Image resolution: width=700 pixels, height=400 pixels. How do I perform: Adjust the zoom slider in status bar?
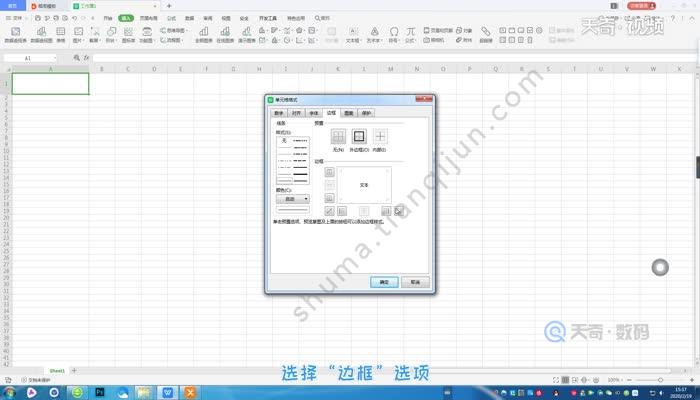pos(660,380)
